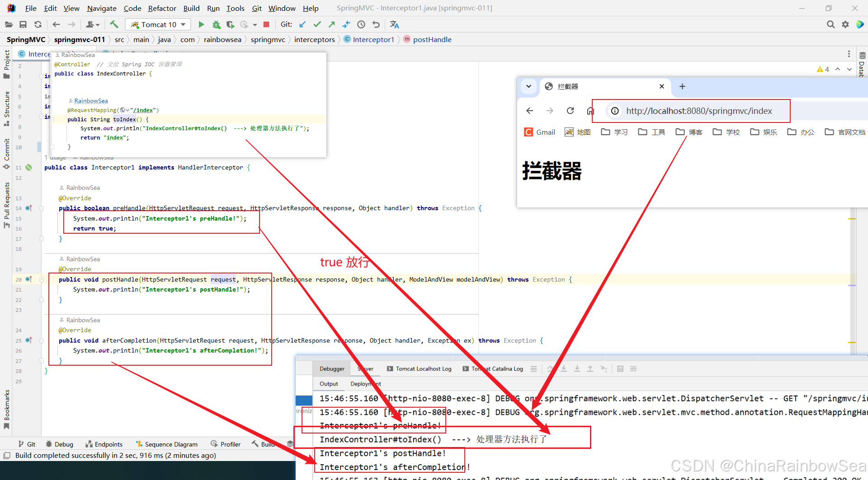Open a new browser tab with plus
This screenshot has height=480, width=868.
682,86
